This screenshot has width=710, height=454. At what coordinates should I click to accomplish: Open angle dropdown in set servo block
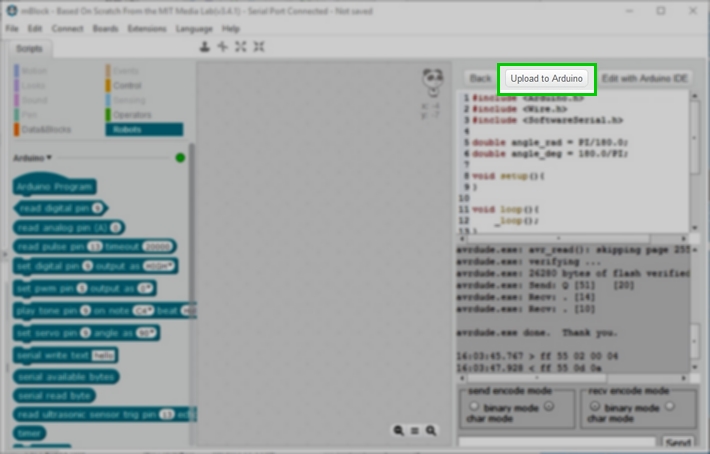click(146, 333)
